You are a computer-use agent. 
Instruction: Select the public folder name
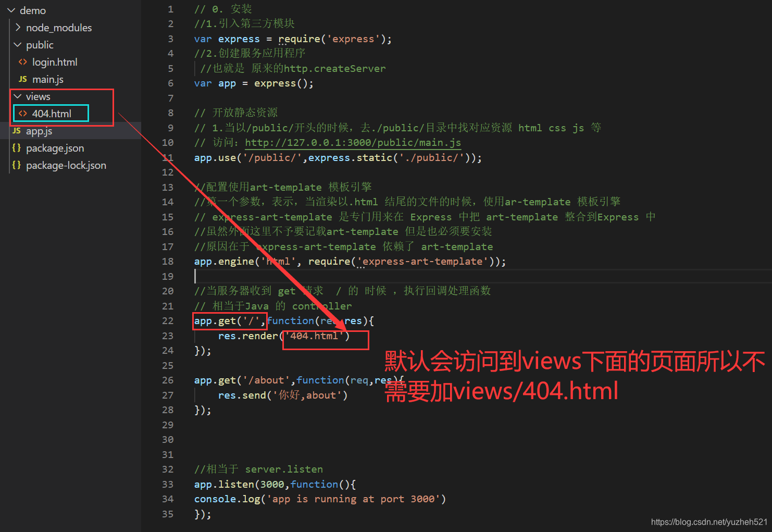click(x=40, y=45)
